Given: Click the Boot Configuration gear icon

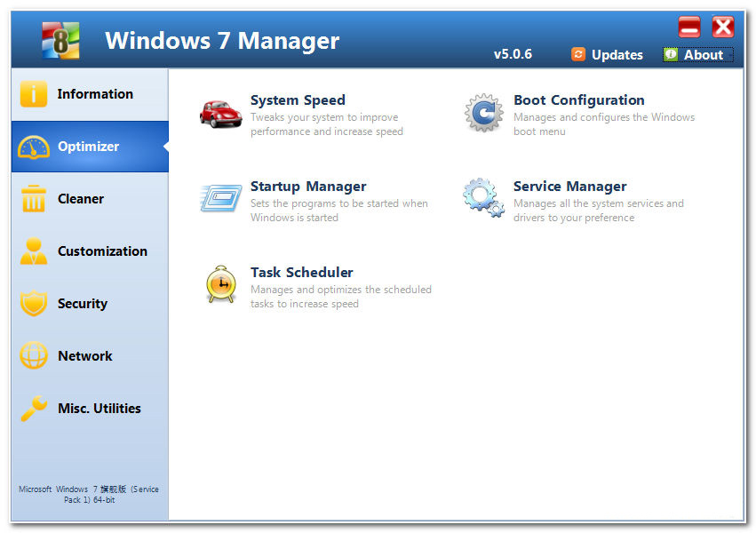Looking at the screenshot, I should 483,113.
